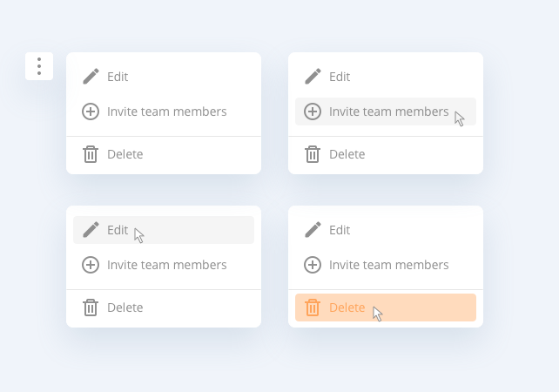Click the gray highlighted "Invite team members" text

pyautogui.click(x=388, y=112)
